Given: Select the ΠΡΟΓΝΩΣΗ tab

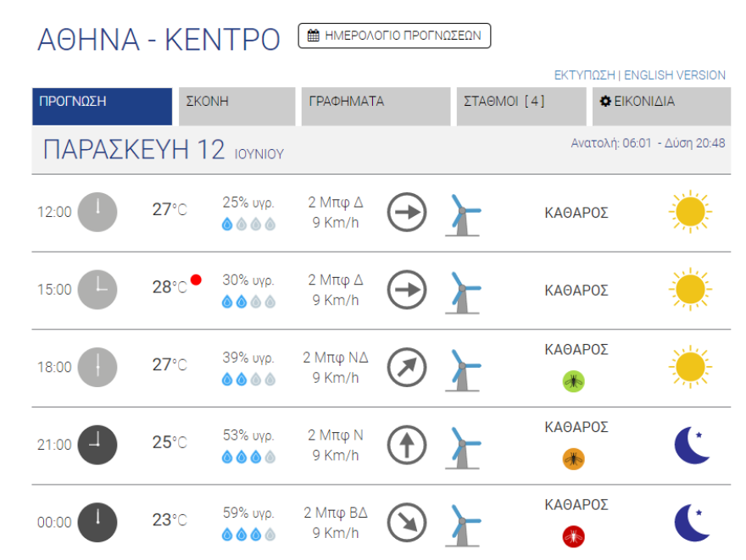Looking at the screenshot, I should click(x=103, y=106).
